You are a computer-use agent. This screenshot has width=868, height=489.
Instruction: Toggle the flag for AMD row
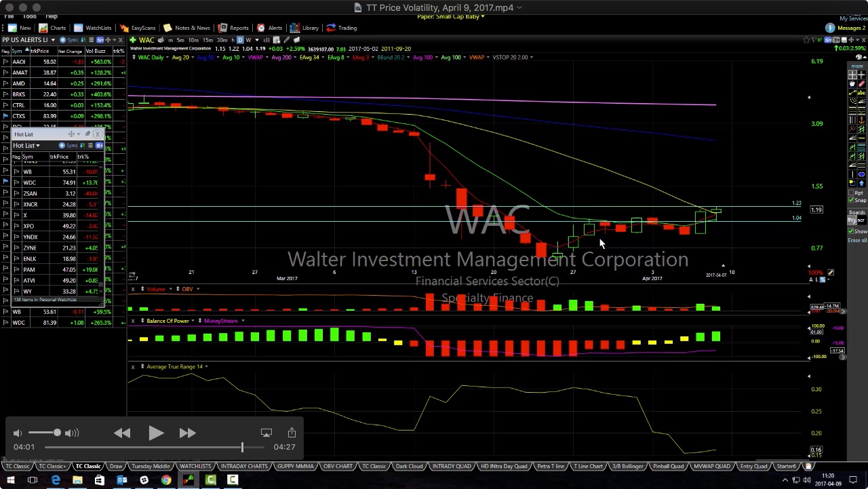pos(5,83)
